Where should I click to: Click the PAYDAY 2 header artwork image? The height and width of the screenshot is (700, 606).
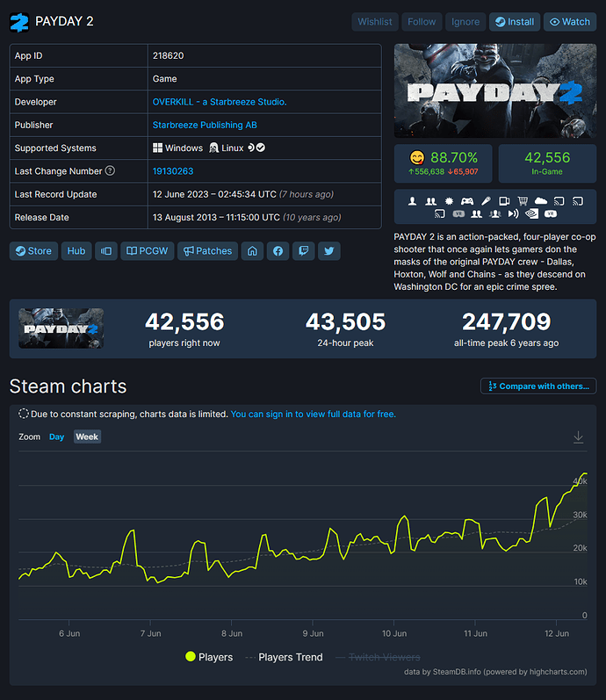coord(495,90)
